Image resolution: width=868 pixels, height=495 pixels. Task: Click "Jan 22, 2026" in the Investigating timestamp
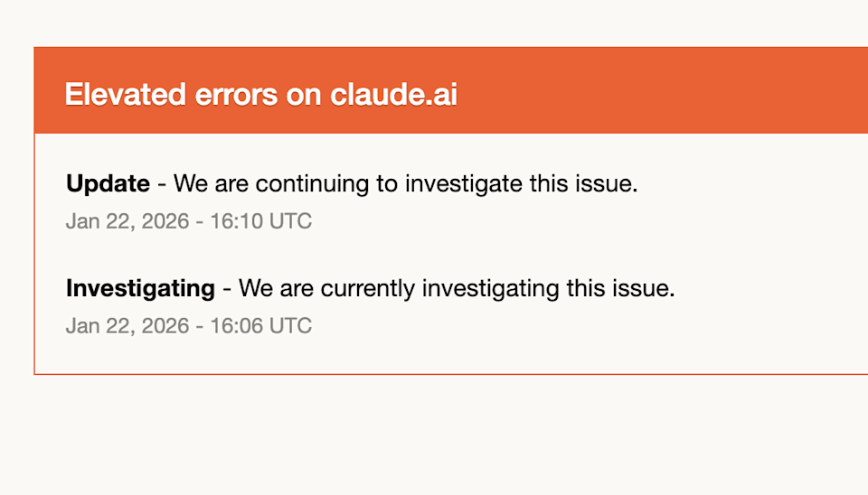(x=126, y=326)
